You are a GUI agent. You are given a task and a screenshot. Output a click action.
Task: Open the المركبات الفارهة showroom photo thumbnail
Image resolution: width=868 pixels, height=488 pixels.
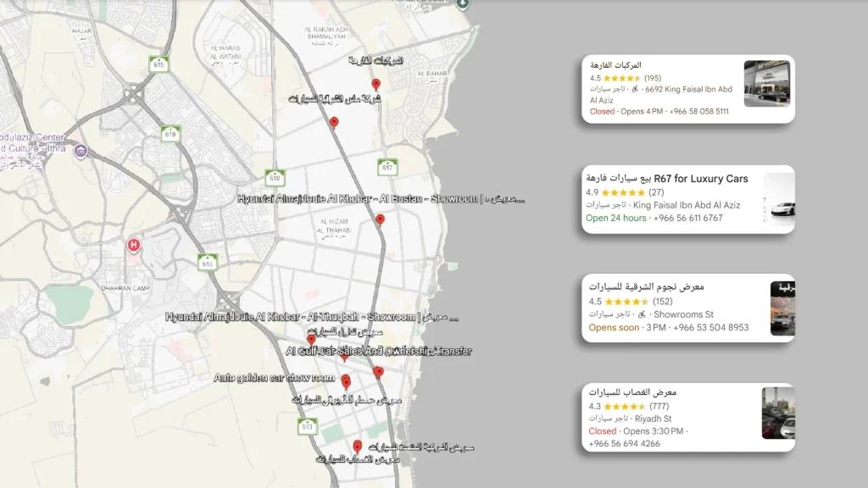[766, 84]
